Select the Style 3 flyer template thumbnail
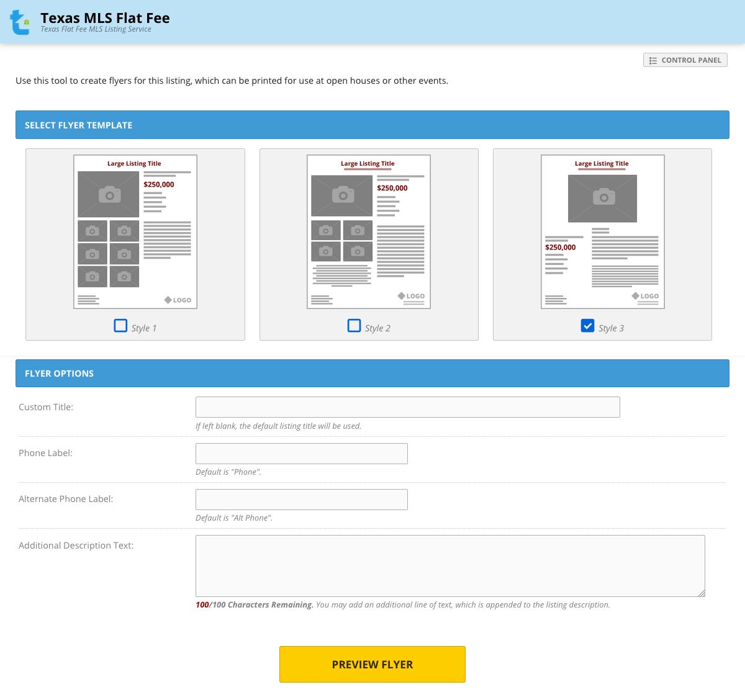The image size is (745, 700). pyautogui.click(x=603, y=231)
